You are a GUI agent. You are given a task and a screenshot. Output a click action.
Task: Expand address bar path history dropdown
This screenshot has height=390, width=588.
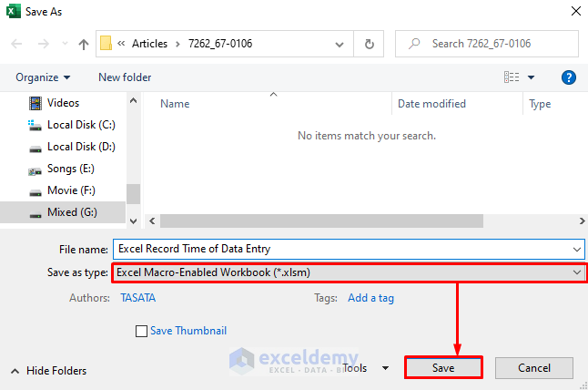[x=339, y=44]
